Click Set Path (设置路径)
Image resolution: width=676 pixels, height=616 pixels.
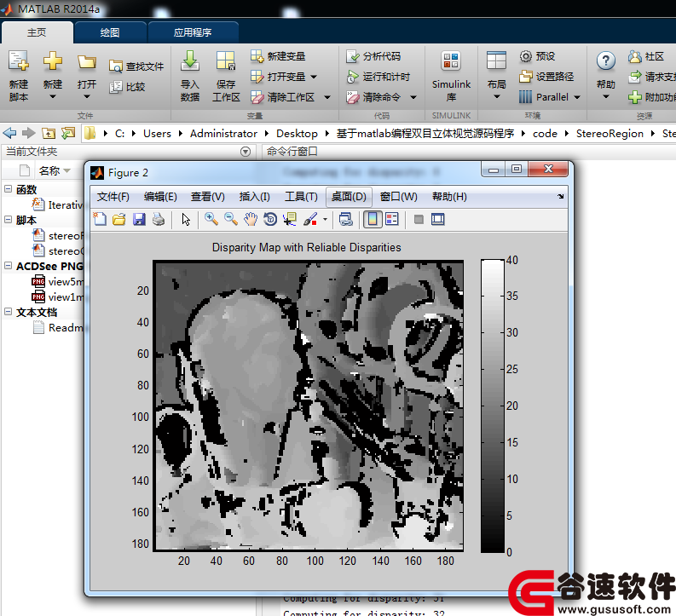[x=546, y=77]
